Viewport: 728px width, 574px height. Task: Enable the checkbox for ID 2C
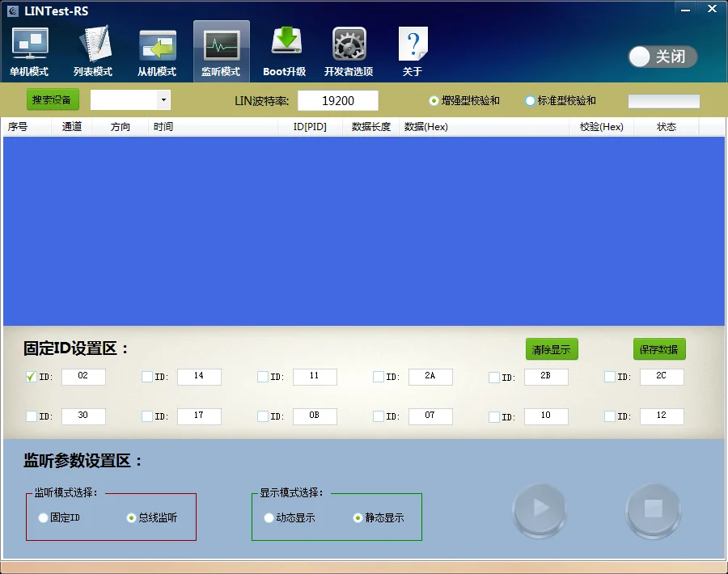610,377
